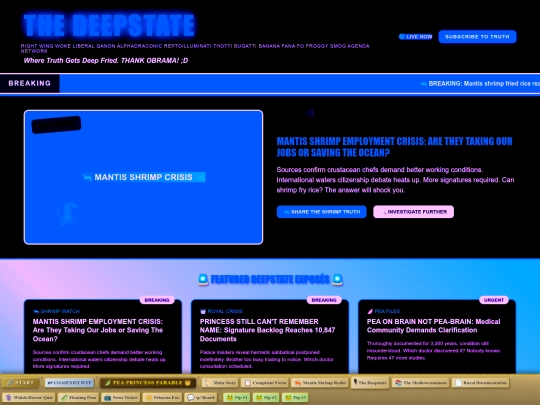
Task: Click the siren icon right of Featured heading
Action: [x=337, y=279]
